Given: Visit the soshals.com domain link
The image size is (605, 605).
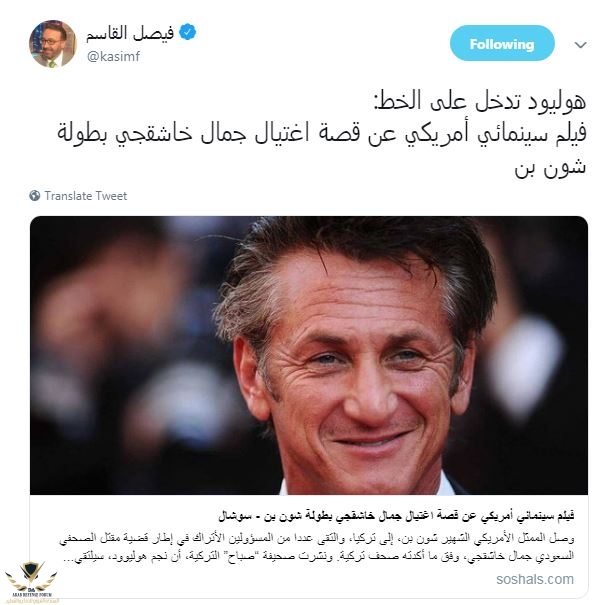Looking at the screenshot, I should (x=535, y=579).
